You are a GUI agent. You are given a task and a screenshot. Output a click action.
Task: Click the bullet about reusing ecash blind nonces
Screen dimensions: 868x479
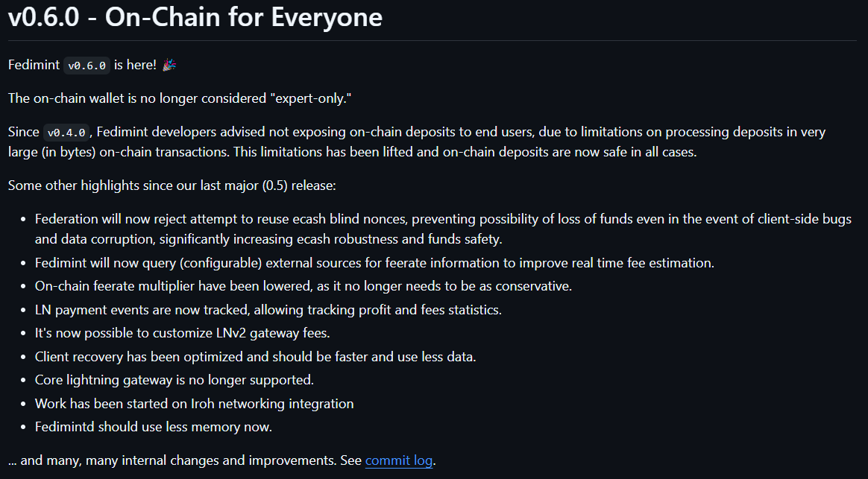pyautogui.click(x=443, y=229)
